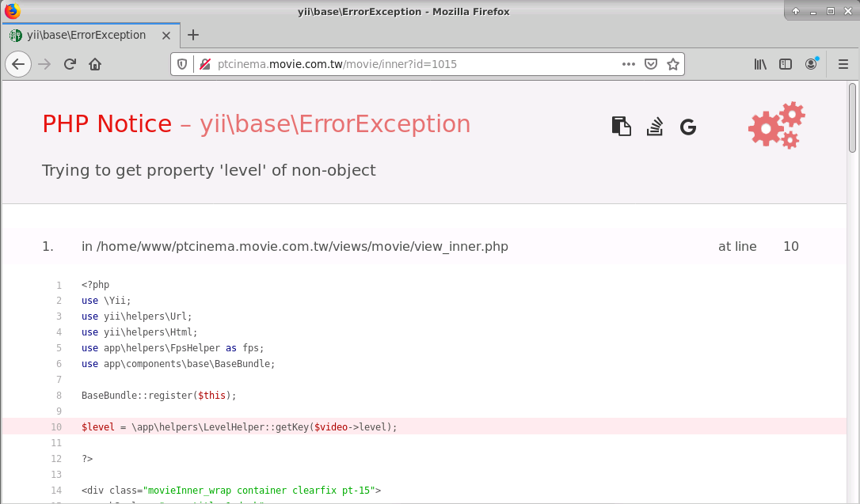
Task: Close the yii\base\ErrorException tab
Action: (x=166, y=36)
